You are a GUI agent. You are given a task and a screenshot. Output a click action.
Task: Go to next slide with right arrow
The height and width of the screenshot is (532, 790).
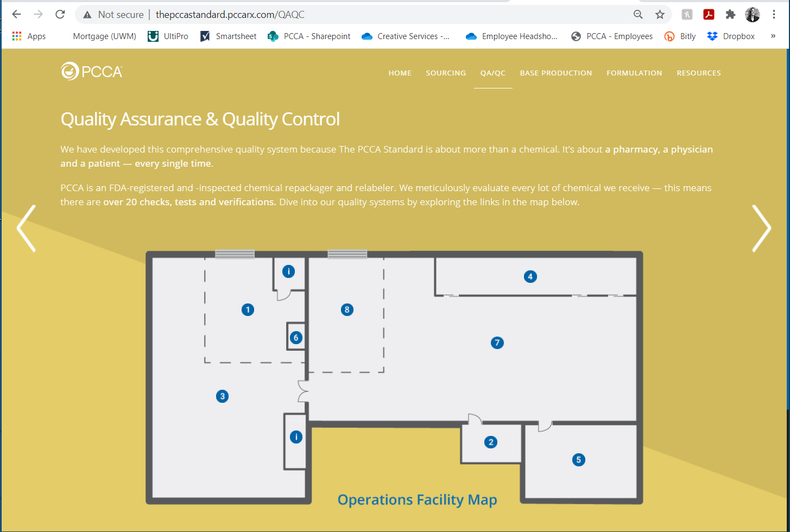pos(761,229)
